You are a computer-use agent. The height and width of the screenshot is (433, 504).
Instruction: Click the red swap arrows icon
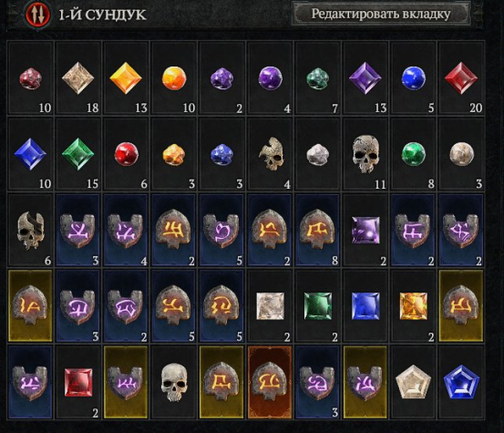click(x=38, y=15)
